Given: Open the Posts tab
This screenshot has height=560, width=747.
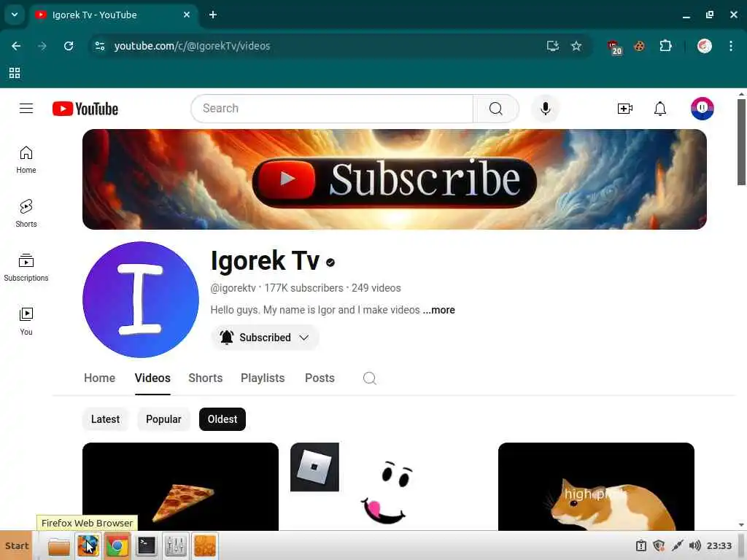Looking at the screenshot, I should [x=320, y=378].
